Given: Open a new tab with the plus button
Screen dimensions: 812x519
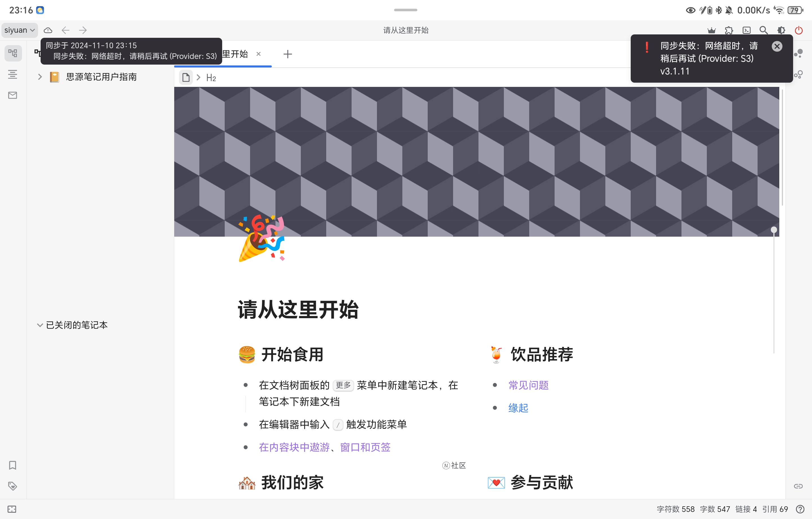Looking at the screenshot, I should [x=288, y=54].
